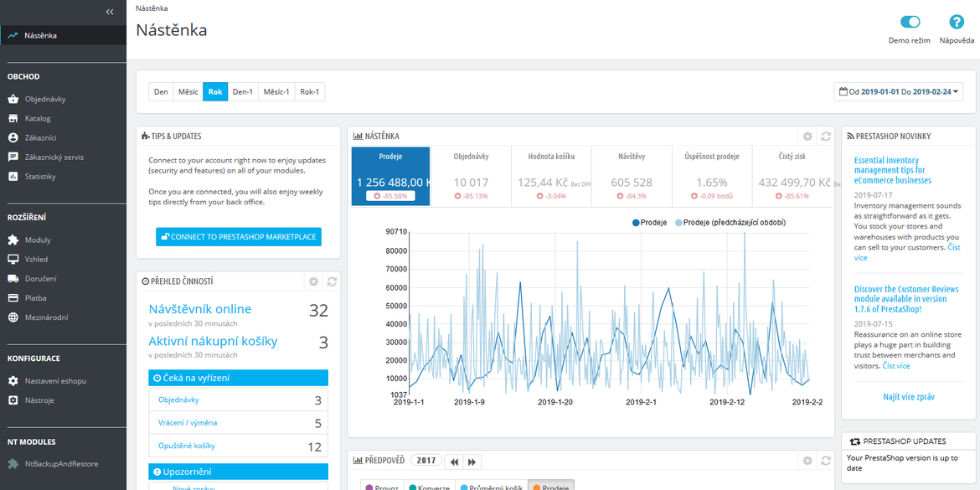Switch chart to Návštěvy metric tab

(x=632, y=176)
